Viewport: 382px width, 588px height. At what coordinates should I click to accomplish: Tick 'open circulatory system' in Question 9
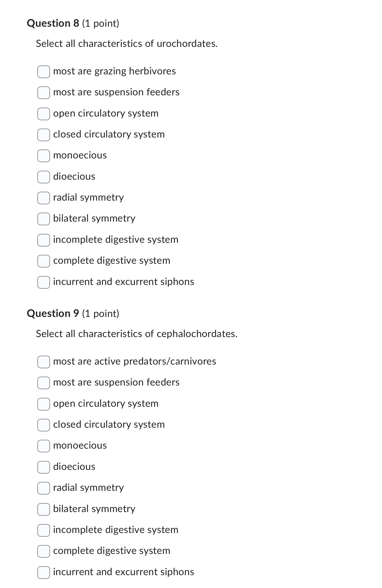[43, 404]
